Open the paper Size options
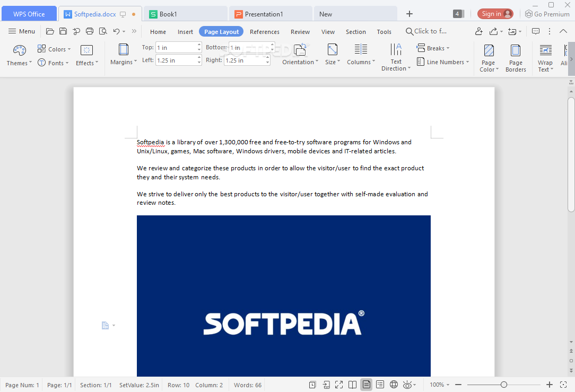Viewport: 575px width, 392px height. click(x=332, y=55)
